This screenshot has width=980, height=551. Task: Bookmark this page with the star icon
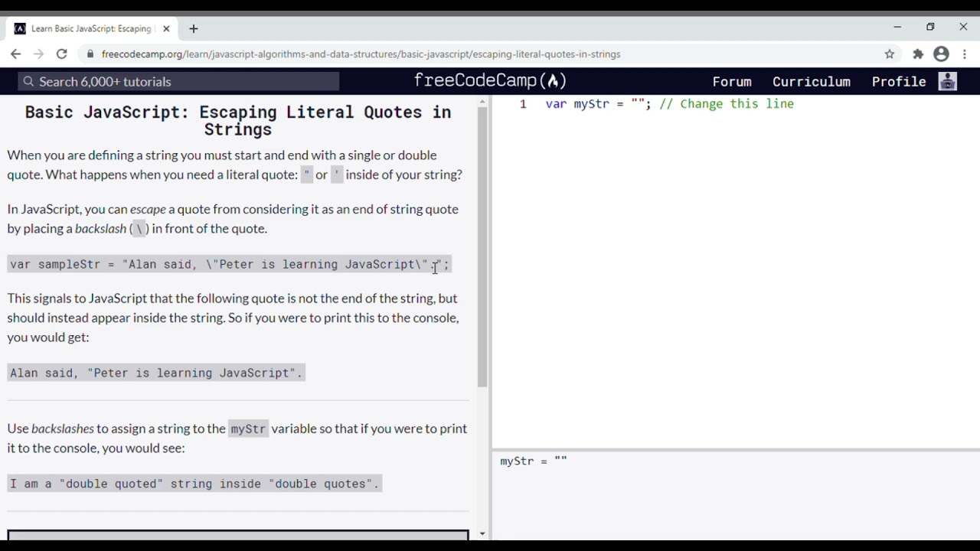click(x=890, y=54)
